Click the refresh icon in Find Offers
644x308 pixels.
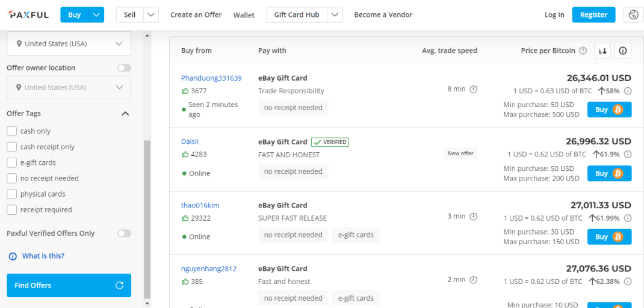click(x=120, y=285)
